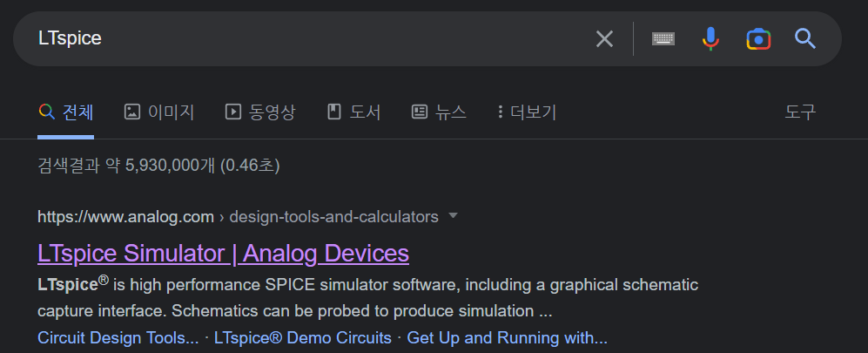Switch to the 동영상 (Videos) tab
The width and height of the screenshot is (868, 353).
point(260,112)
